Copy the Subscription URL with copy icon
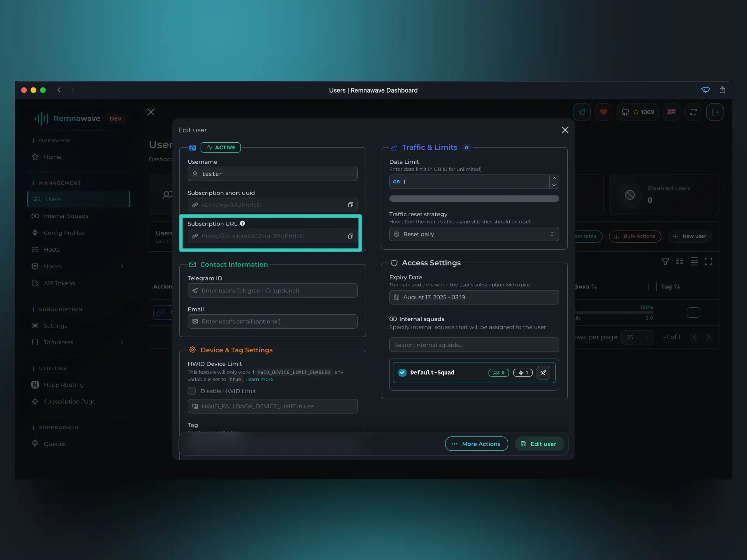This screenshot has width=747, height=560. [350, 236]
